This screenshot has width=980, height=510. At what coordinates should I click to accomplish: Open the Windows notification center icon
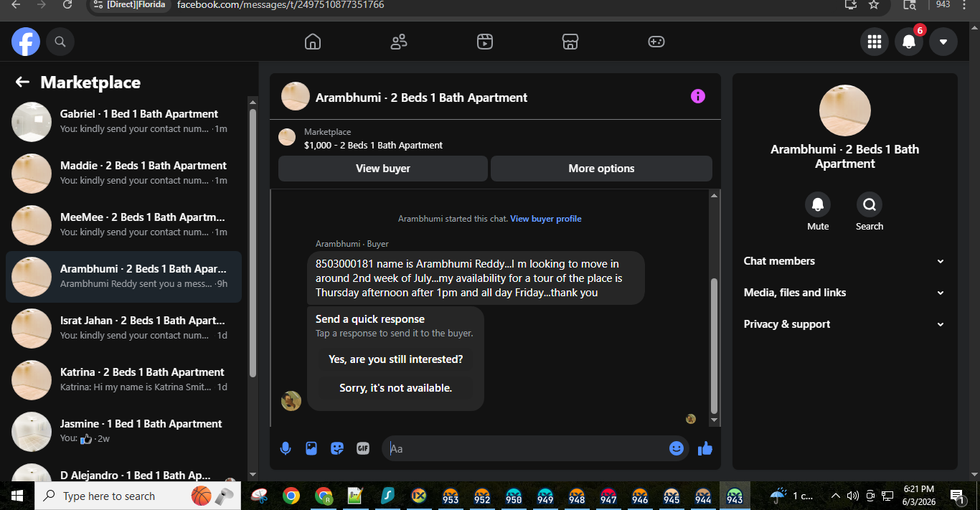click(956, 496)
